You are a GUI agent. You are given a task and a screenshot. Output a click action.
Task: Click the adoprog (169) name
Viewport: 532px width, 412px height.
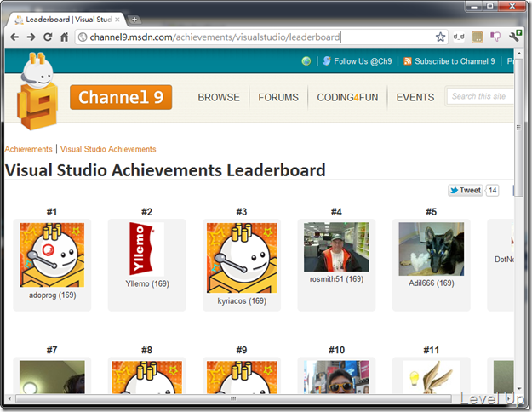52,295
